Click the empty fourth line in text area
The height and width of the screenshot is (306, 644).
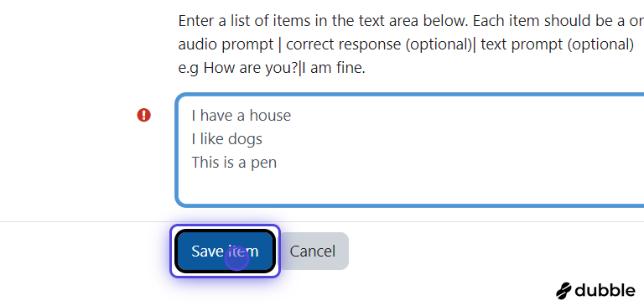click(409, 185)
